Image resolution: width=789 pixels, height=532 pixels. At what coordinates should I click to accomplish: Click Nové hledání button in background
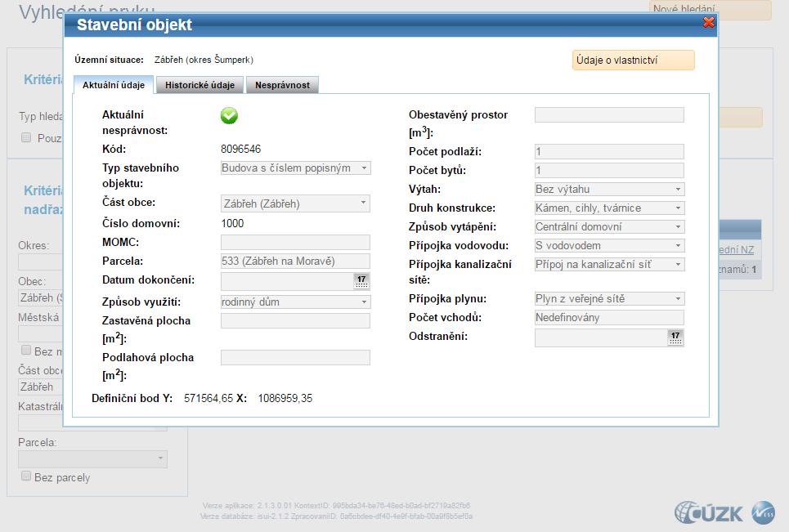[x=710, y=8]
